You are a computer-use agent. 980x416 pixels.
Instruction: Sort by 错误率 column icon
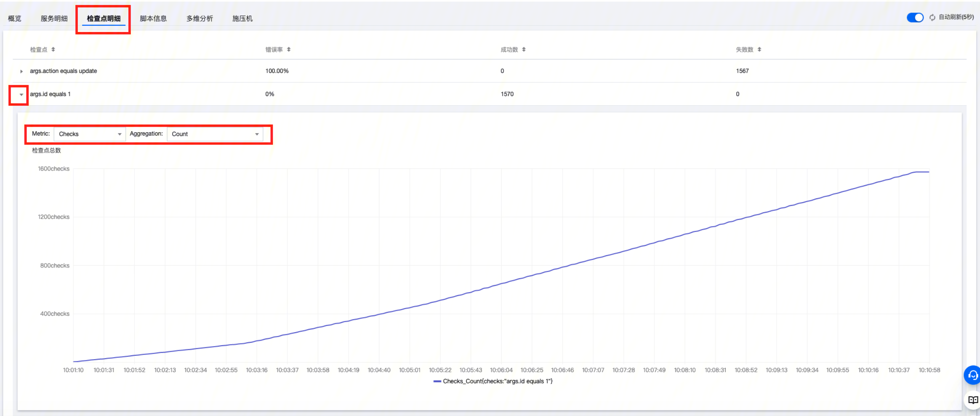[289, 50]
